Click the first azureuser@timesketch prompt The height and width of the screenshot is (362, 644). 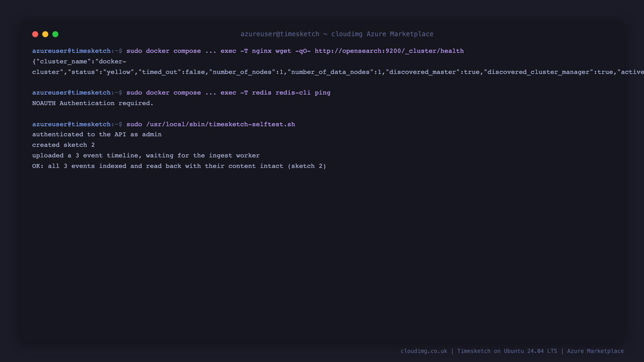pos(77,51)
